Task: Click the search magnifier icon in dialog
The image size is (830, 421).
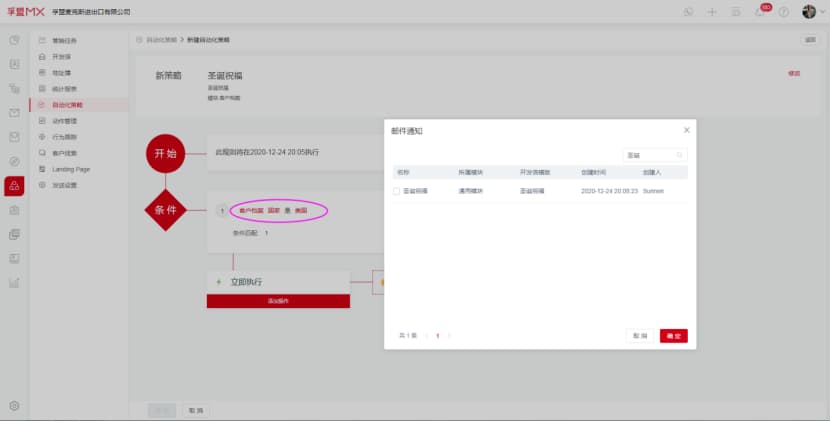Action: click(x=680, y=155)
